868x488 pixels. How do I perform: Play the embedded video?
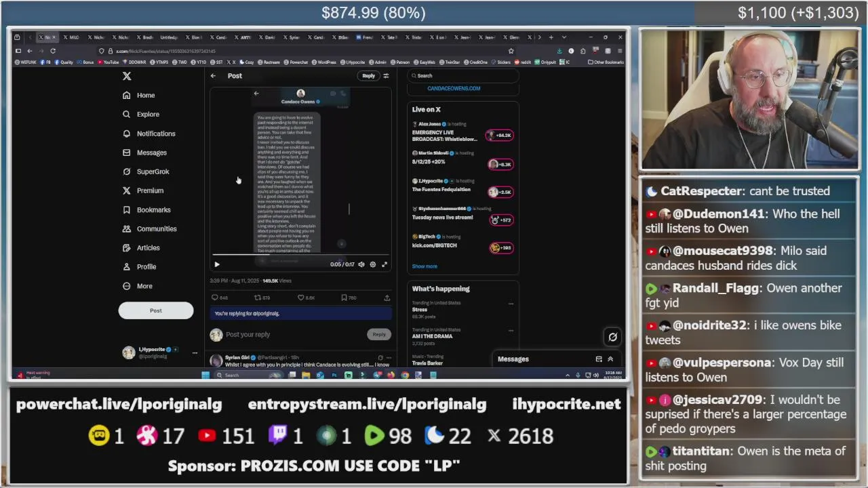[x=217, y=264]
